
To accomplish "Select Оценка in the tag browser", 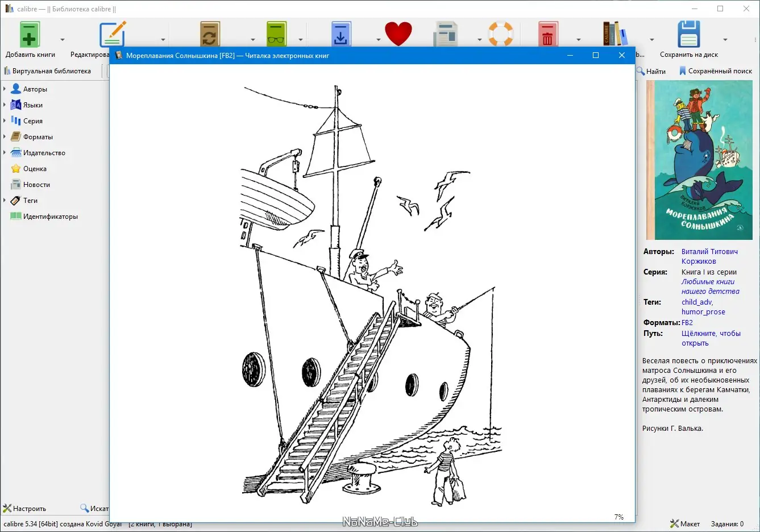I will (x=35, y=169).
